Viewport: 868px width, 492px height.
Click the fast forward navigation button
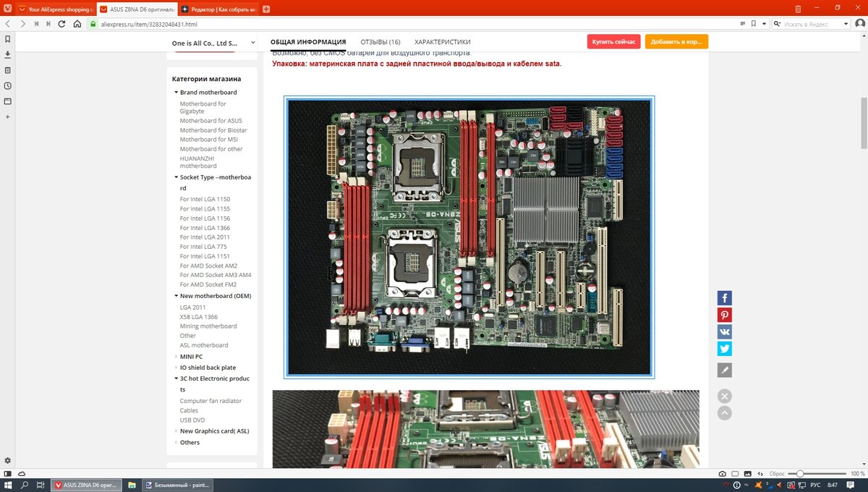[x=48, y=24]
